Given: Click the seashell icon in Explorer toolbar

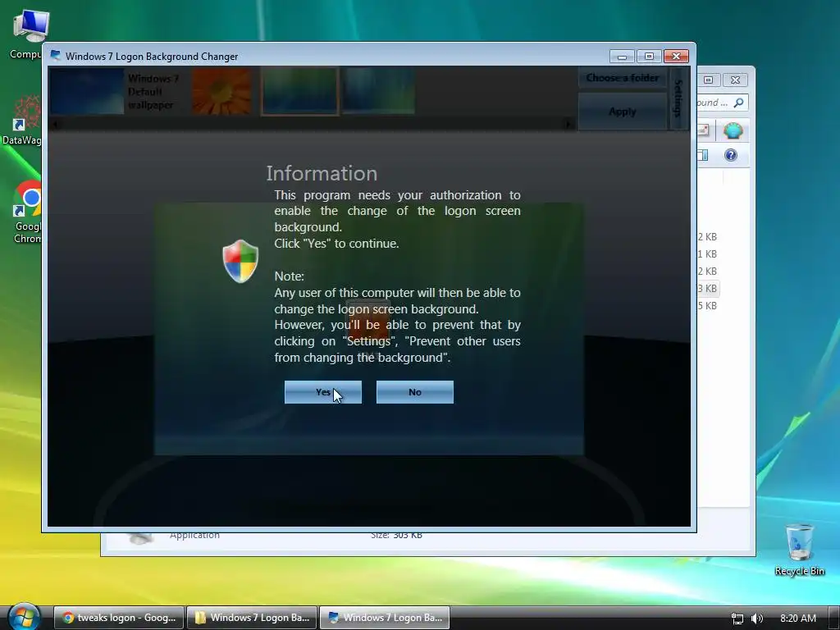Looking at the screenshot, I should pos(733,130).
